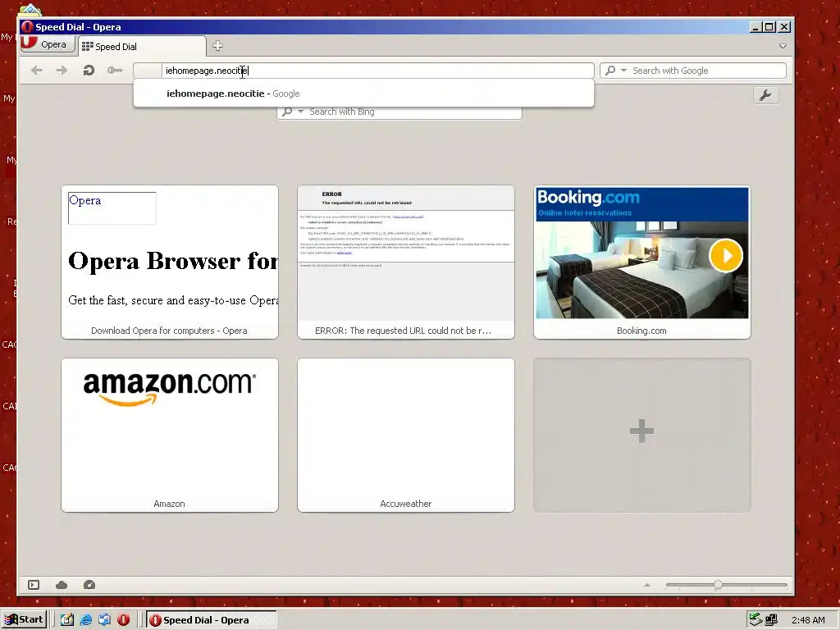Maximize the Opera window
This screenshot has height=630, width=840.
(769, 27)
